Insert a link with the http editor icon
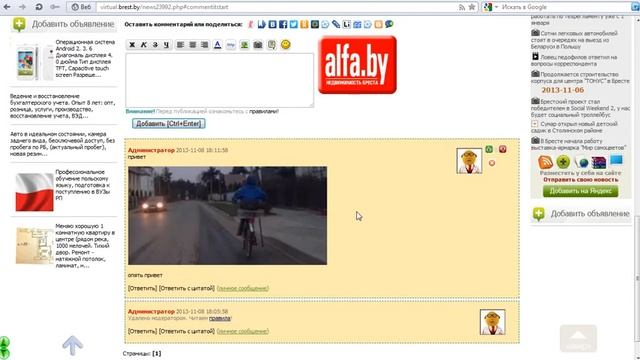 [231, 45]
